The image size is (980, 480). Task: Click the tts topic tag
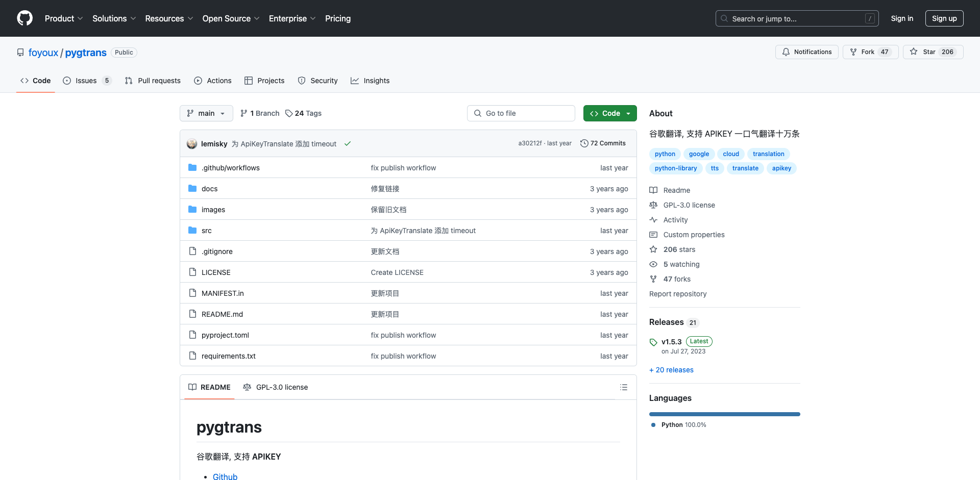[x=715, y=168]
